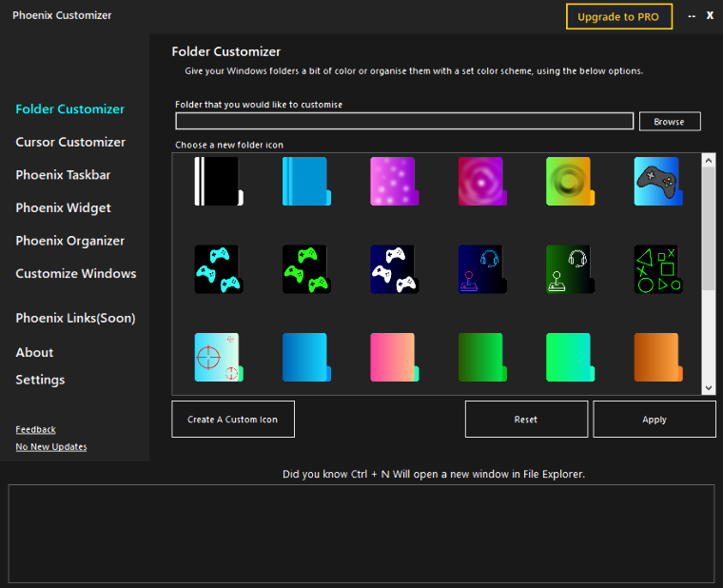Select the orange gradient folder icon
Viewport: 723px width, 588px height.
coord(658,358)
